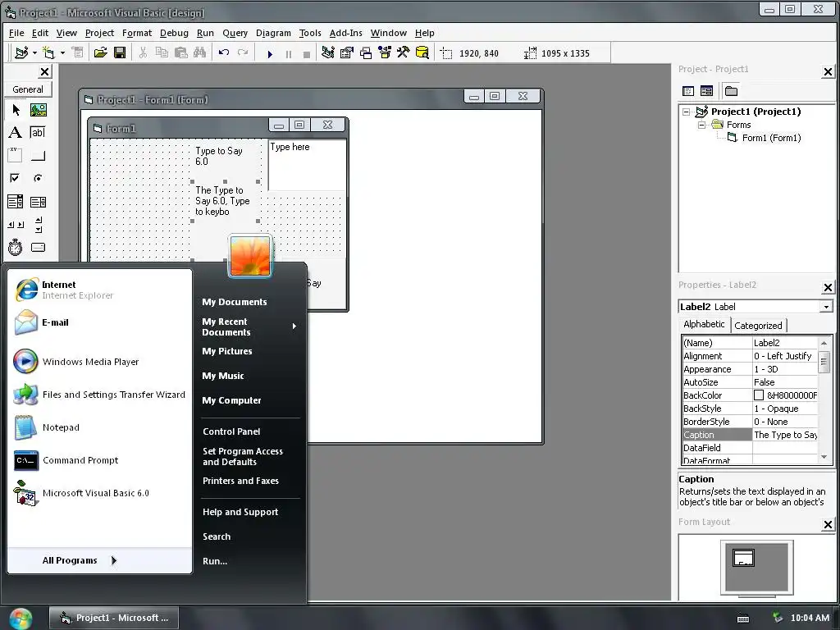Select the Frame control tool
This screenshot has height=630, width=840.
pos(16,155)
